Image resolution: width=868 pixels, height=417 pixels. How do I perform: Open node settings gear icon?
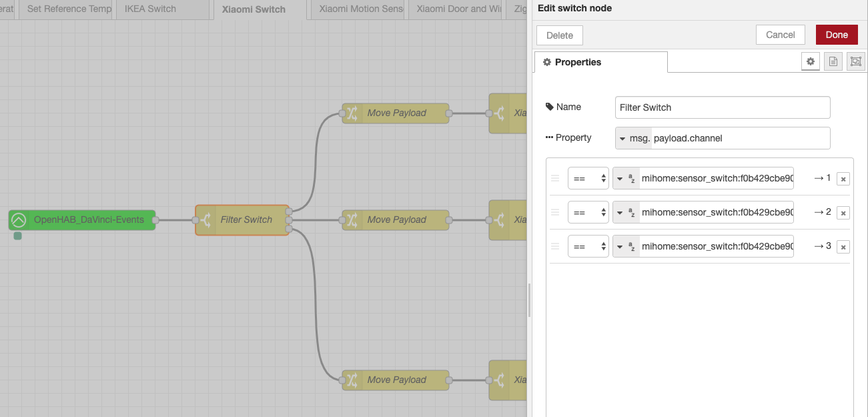811,61
